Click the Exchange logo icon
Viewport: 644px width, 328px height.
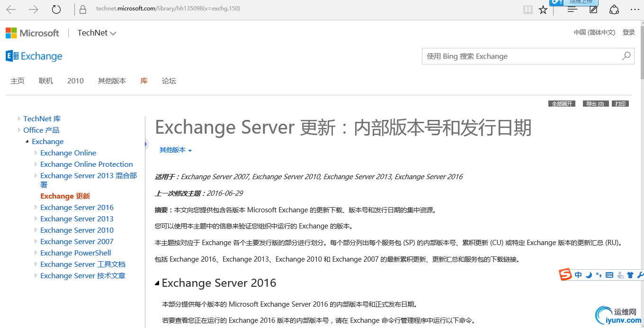pyautogui.click(x=12, y=56)
